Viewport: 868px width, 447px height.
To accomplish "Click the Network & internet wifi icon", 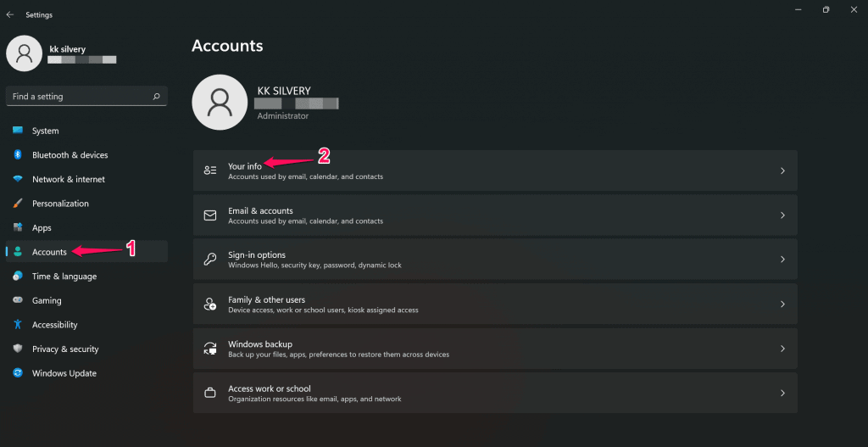I will (x=18, y=179).
